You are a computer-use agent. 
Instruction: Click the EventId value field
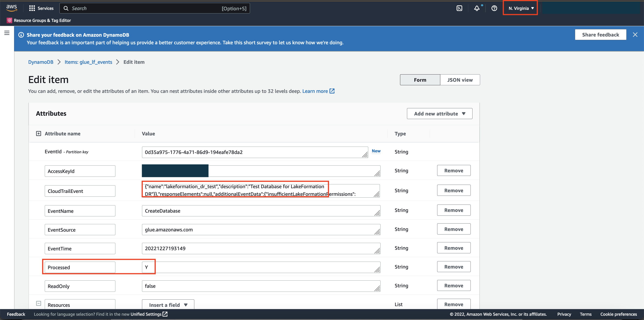point(255,152)
